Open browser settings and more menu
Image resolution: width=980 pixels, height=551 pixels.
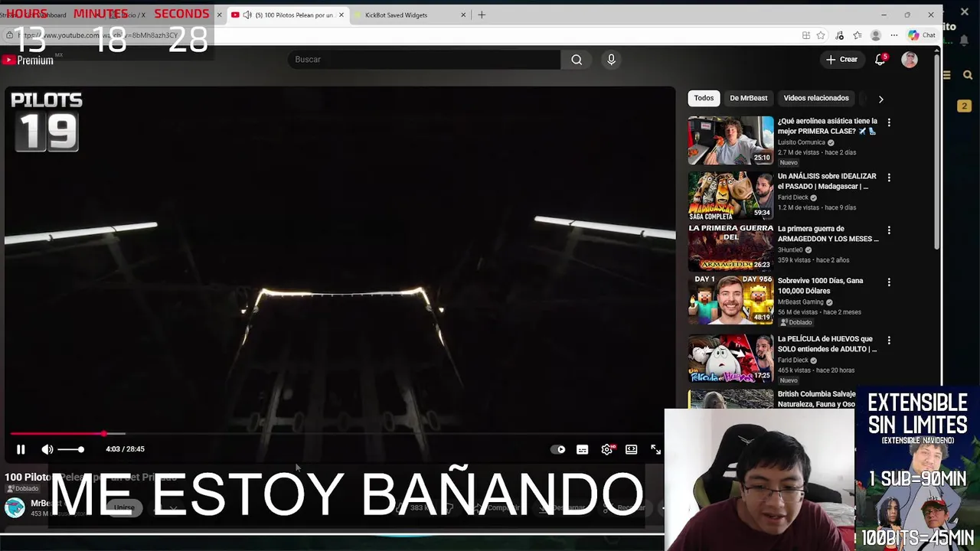[893, 35]
